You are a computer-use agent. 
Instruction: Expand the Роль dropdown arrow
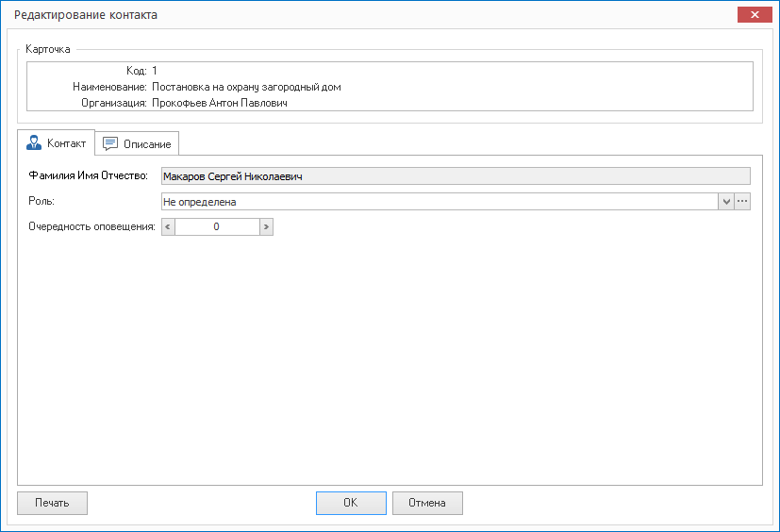coord(726,202)
